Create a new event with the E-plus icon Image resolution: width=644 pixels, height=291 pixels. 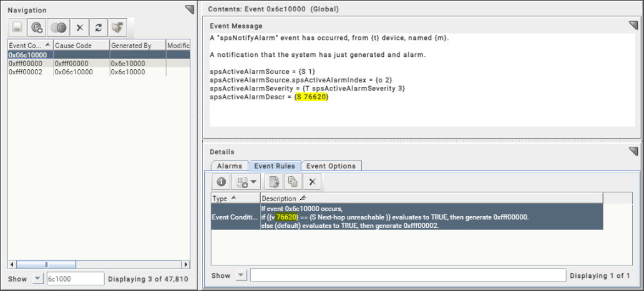(37, 28)
